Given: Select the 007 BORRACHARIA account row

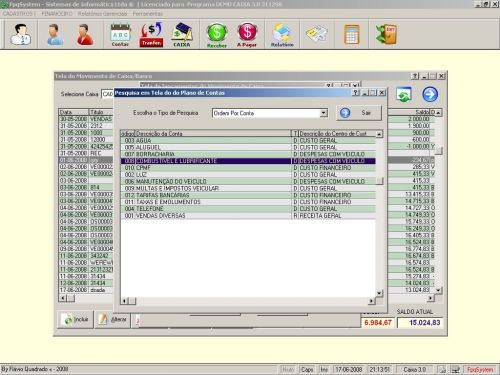Looking at the screenshot, I should click(x=248, y=154).
